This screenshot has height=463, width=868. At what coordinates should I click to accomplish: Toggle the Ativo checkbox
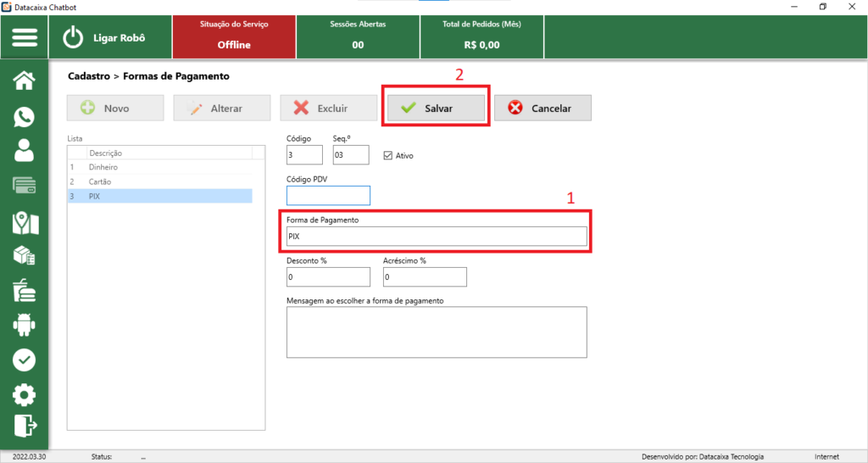[388, 155]
